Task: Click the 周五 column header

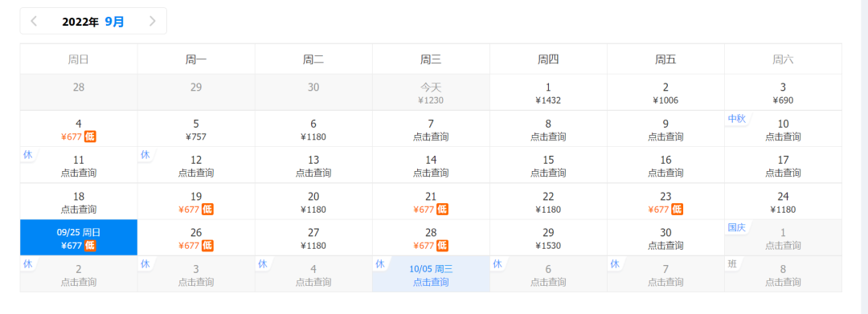Action: 665,59
